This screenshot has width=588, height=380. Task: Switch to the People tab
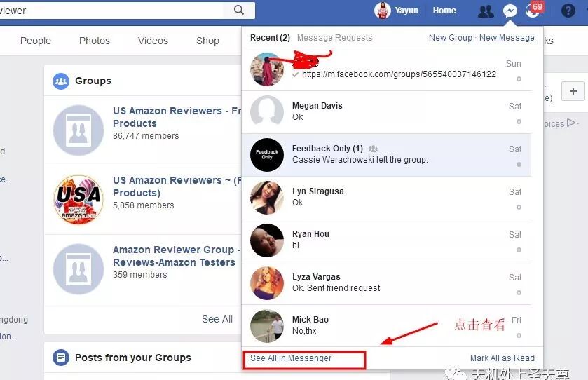pyautogui.click(x=36, y=41)
